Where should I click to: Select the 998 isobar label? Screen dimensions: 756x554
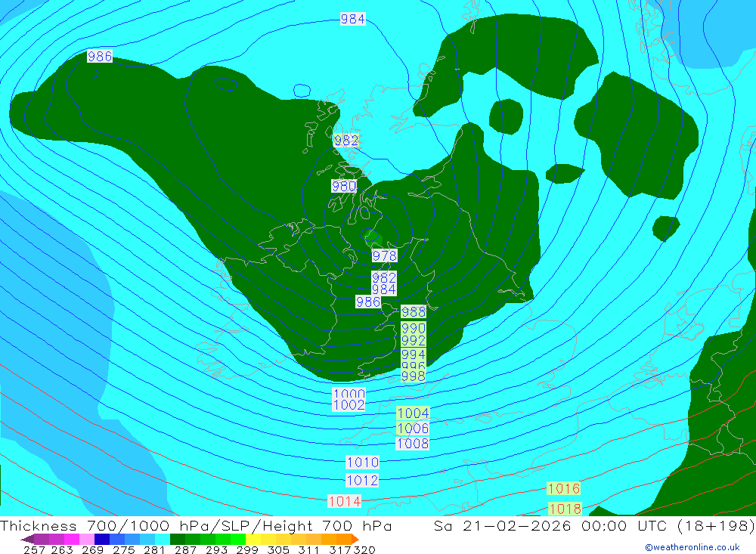414,376
